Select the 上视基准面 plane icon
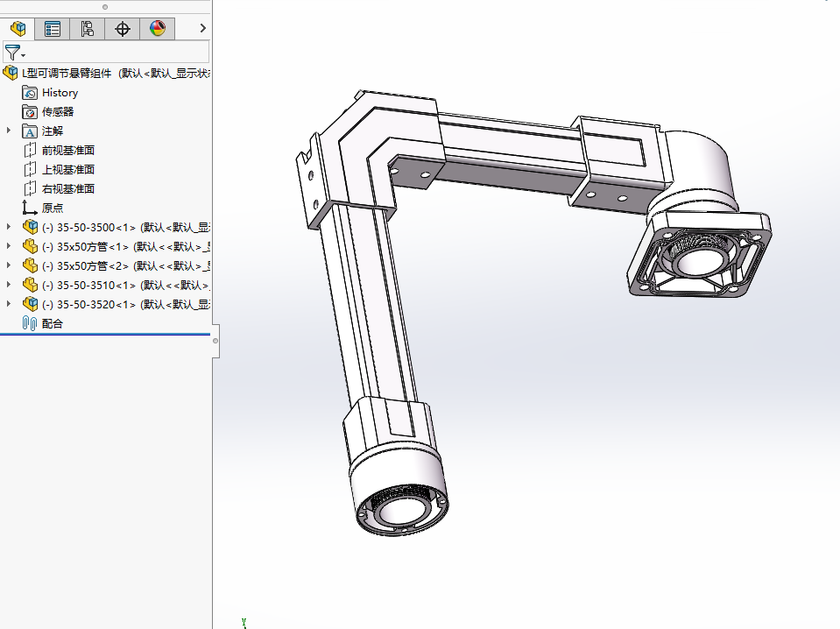Screen dimensions: 840x629 coord(30,170)
